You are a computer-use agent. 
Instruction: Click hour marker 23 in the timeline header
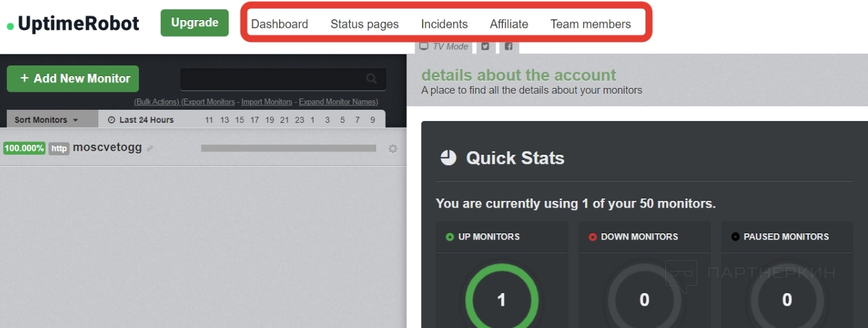click(x=299, y=120)
